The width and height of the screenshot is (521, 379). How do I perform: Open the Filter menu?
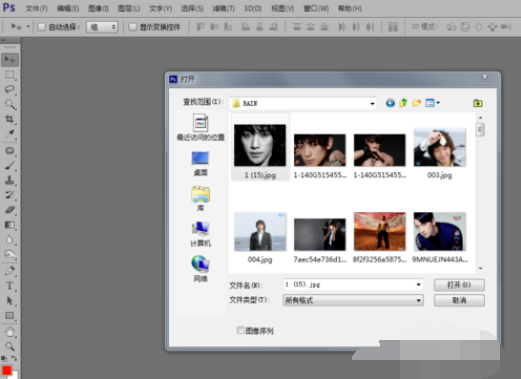pos(223,8)
